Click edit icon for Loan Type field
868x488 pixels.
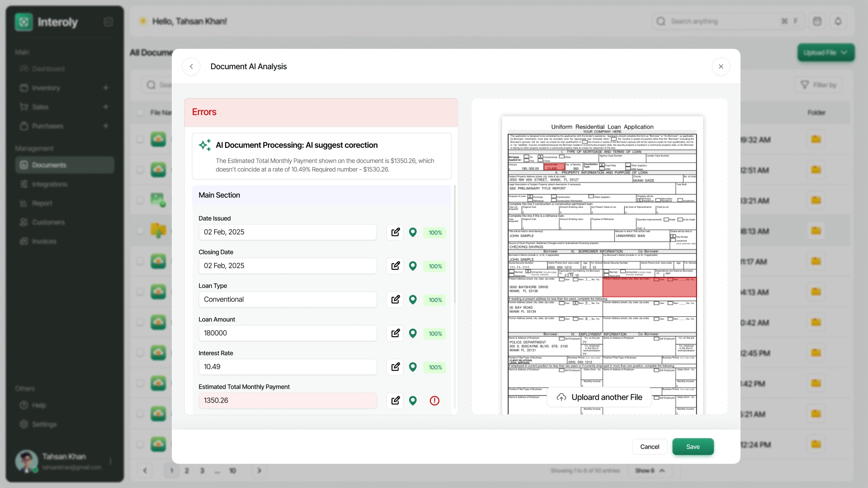(395, 300)
